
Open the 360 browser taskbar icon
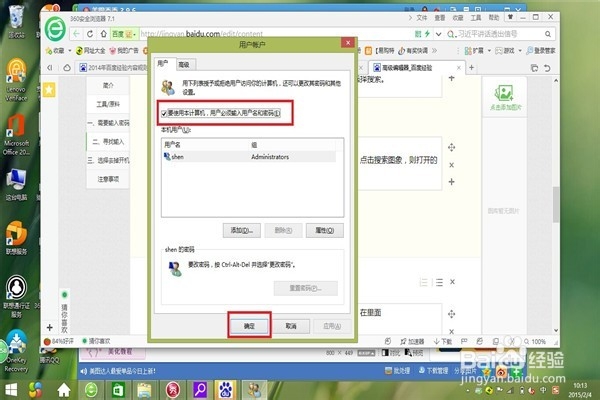coord(91,390)
